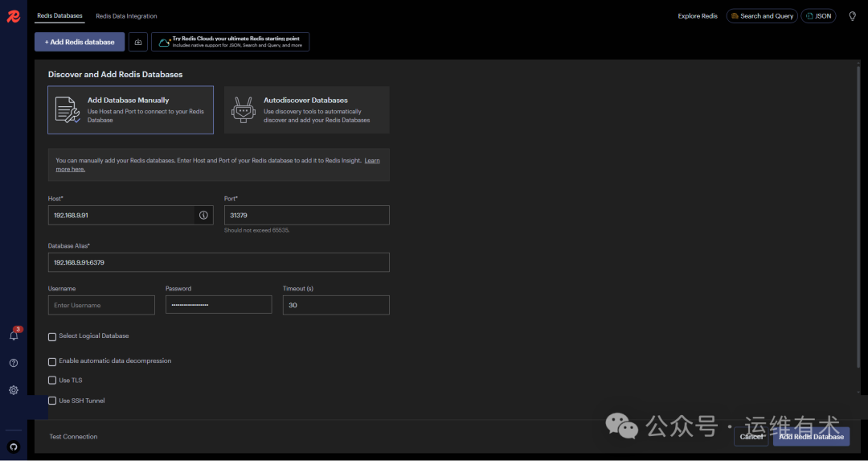The height and width of the screenshot is (461, 868).
Task: Open the GitHub icon in sidebar
Action: pyautogui.click(x=14, y=447)
